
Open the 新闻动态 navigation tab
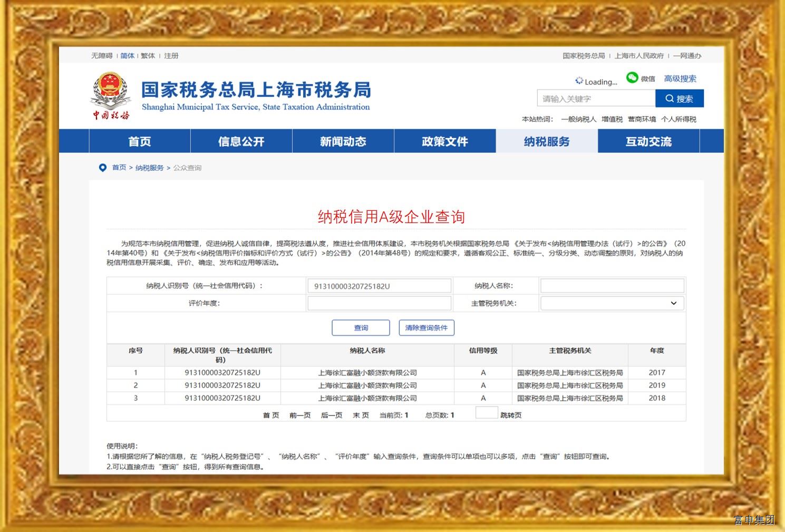pyautogui.click(x=343, y=141)
